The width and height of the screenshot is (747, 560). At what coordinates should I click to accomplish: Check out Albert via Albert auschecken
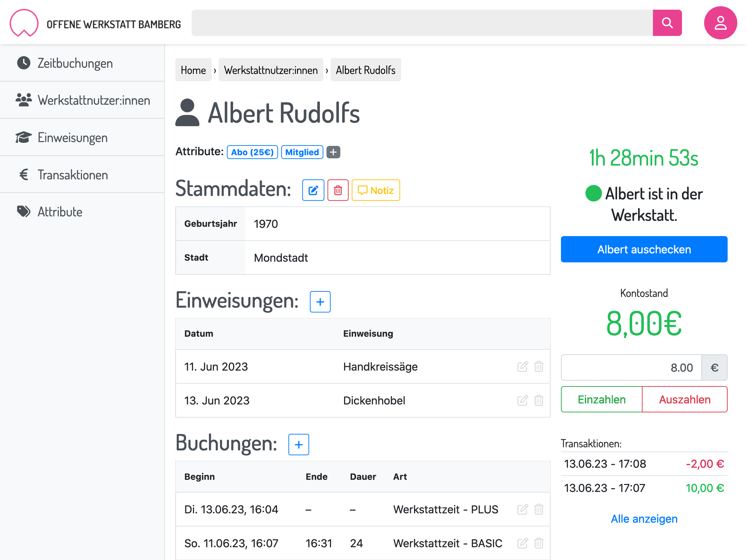pyautogui.click(x=644, y=249)
